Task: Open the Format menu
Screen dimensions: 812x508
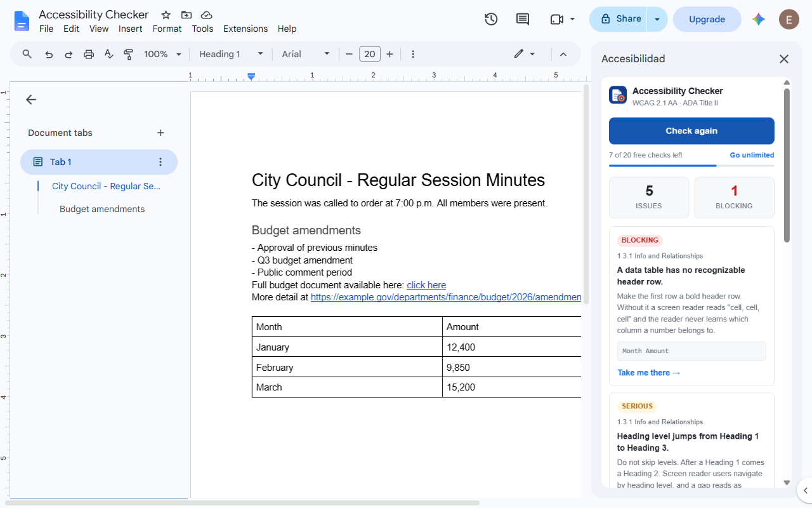Action: click(x=167, y=29)
